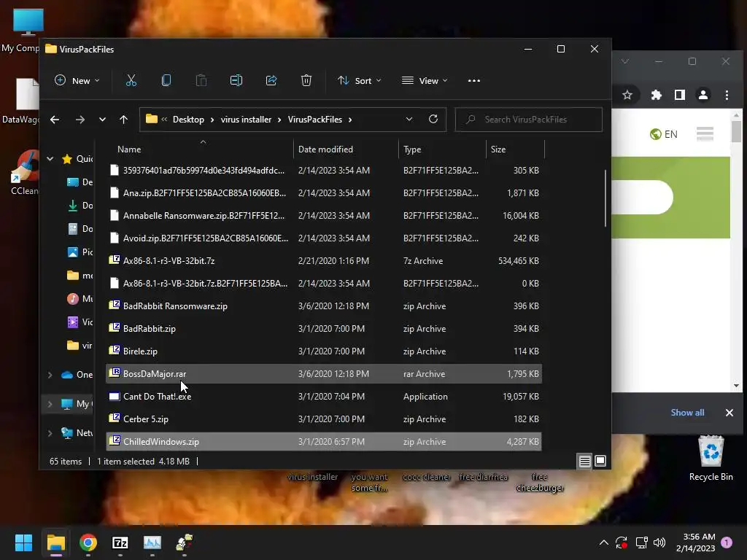Open recent locations dropdown chevron
Screen dimensions: 747x560
tap(102, 120)
